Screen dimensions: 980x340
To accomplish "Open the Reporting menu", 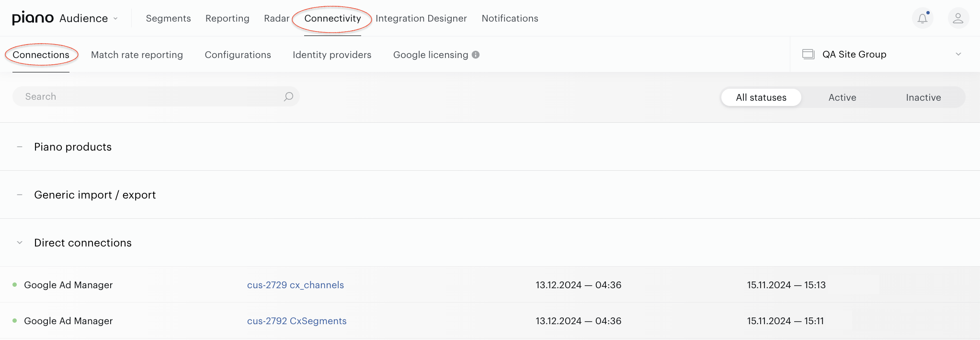I will (x=228, y=18).
